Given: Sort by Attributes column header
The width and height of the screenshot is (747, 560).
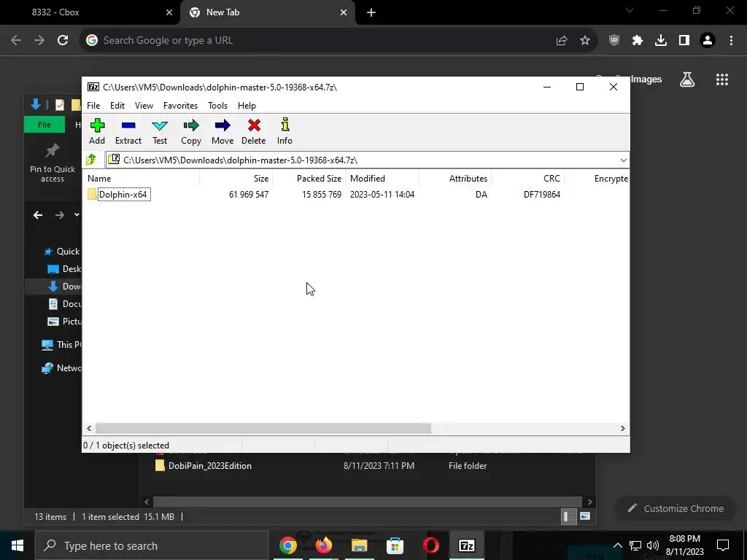Looking at the screenshot, I should coord(454,179).
